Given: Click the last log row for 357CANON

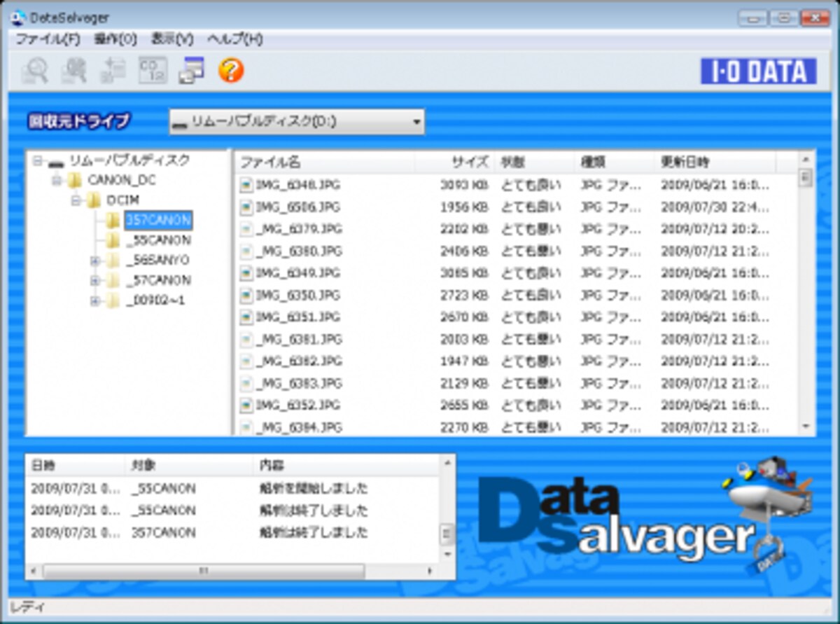Looking at the screenshot, I should [234, 532].
